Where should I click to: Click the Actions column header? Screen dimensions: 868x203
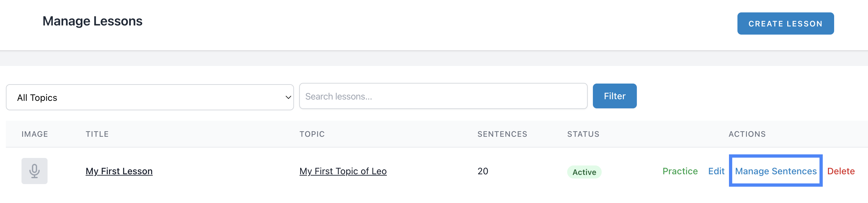(747, 134)
